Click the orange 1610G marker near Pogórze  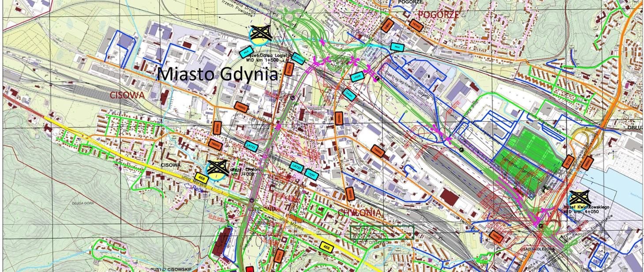click(418, 26)
